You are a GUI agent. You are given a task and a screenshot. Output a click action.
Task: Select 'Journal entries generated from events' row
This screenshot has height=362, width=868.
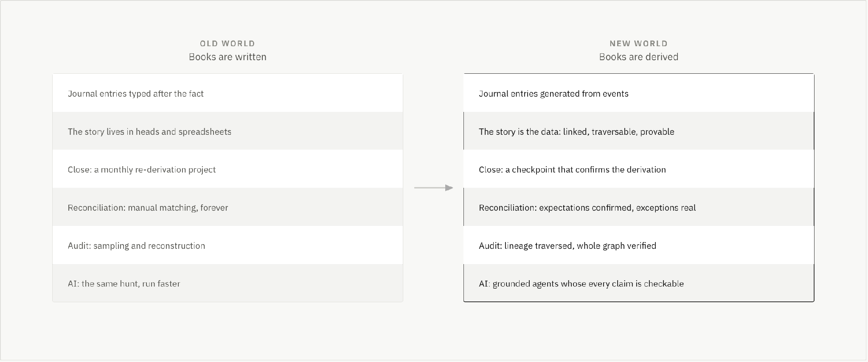639,93
